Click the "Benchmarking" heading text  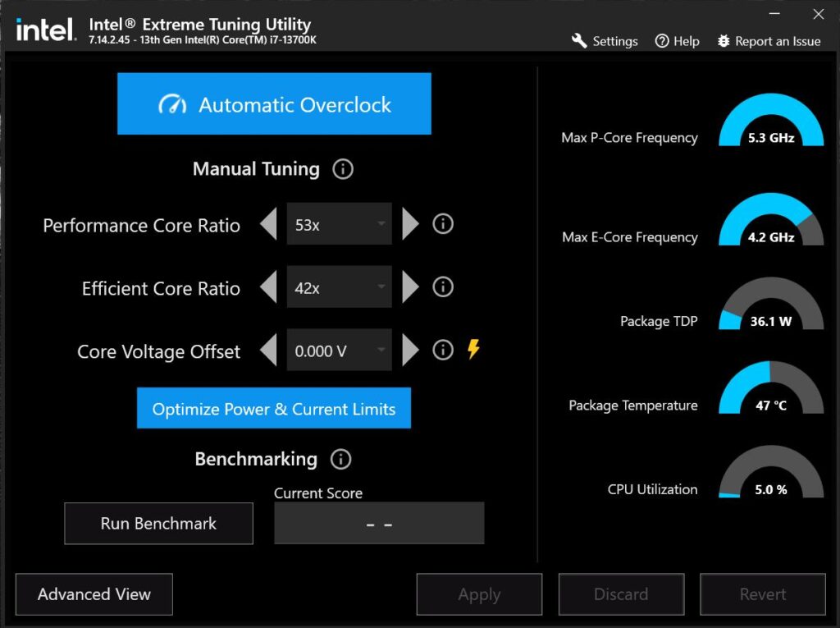click(256, 459)
